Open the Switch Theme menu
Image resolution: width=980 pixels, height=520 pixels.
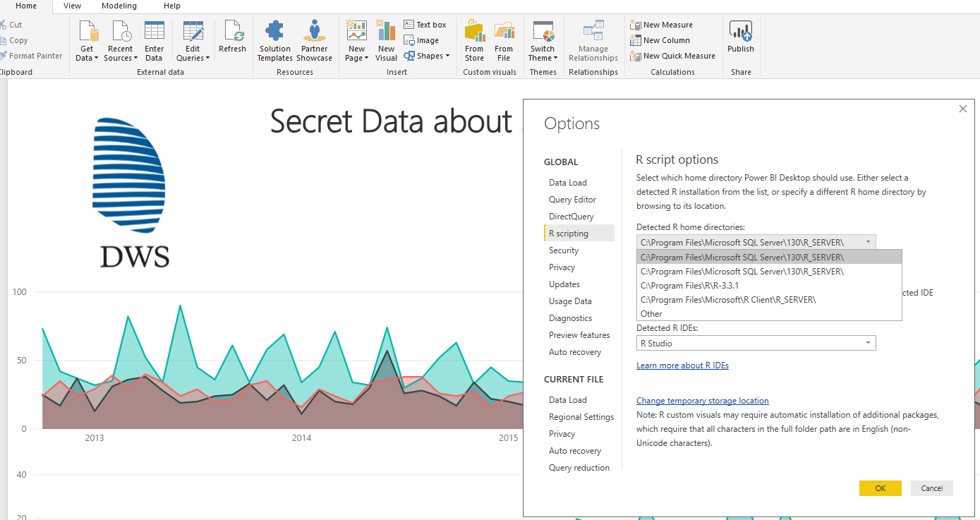(x=543, y=41)
